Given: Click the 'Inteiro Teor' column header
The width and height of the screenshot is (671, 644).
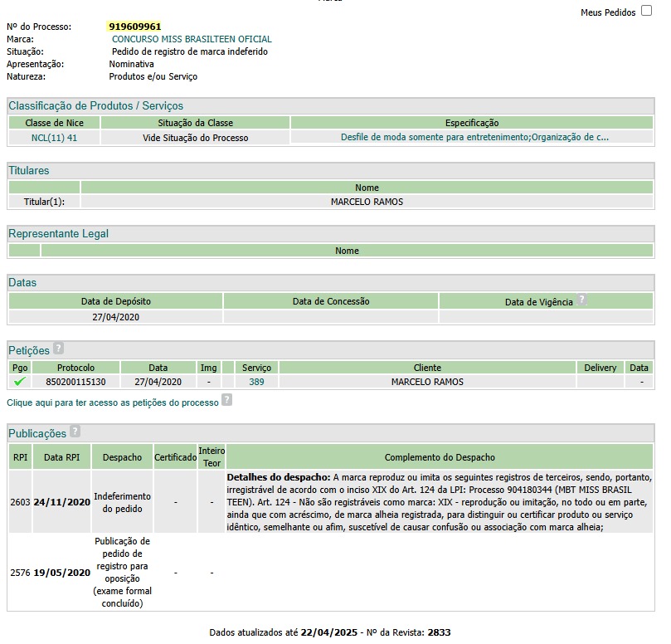Looking at the screenshot, I should (212, 457).
